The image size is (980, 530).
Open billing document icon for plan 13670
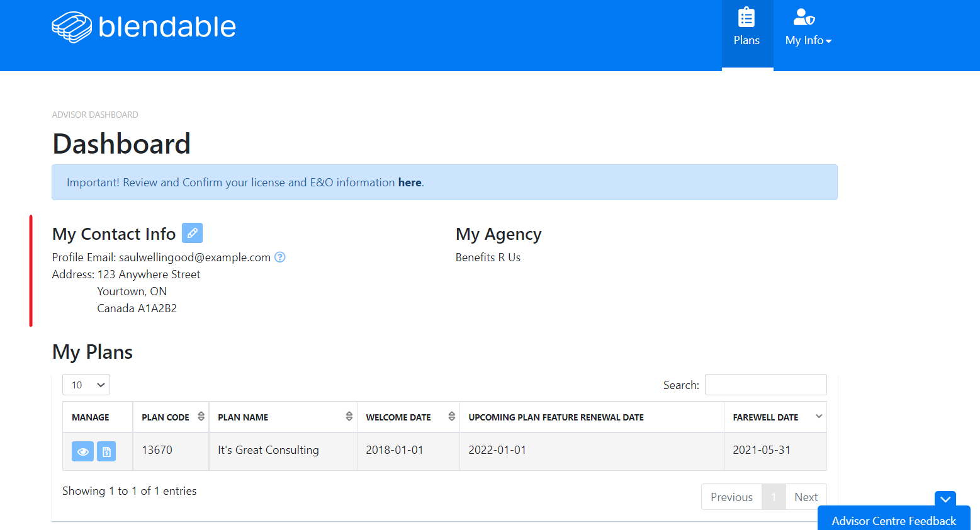106,451
